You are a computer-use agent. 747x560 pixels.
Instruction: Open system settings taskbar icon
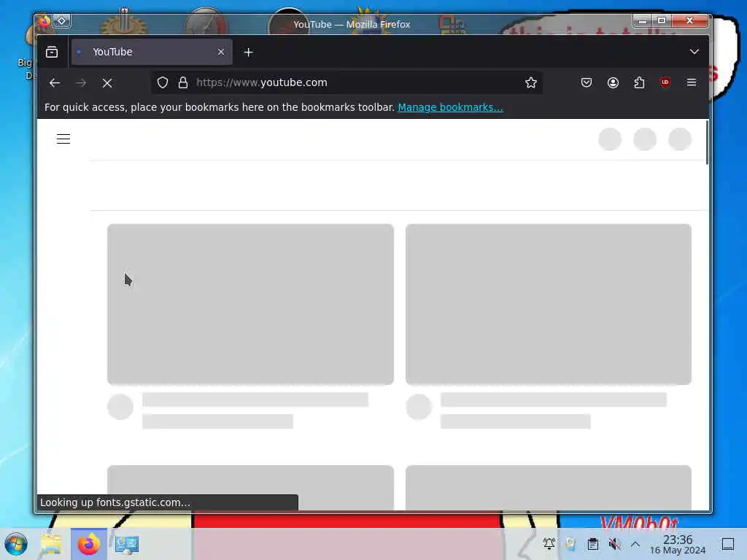point(127,544)
